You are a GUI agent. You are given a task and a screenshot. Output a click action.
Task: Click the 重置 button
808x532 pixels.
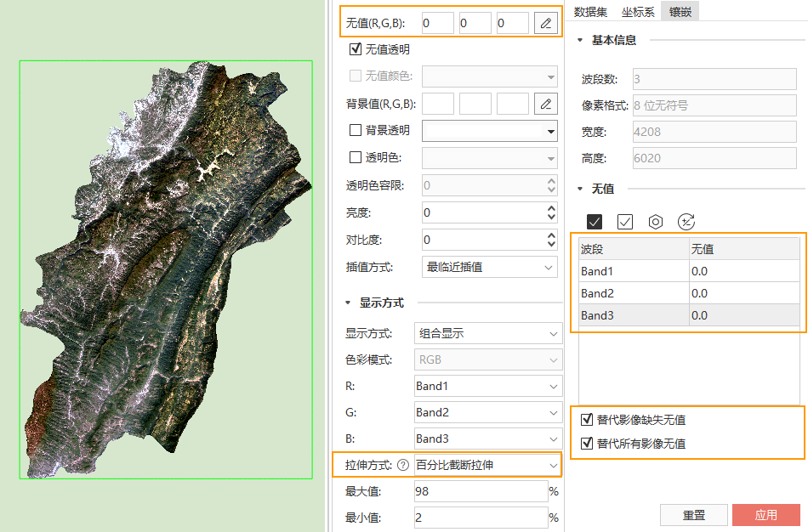(694, 515)
